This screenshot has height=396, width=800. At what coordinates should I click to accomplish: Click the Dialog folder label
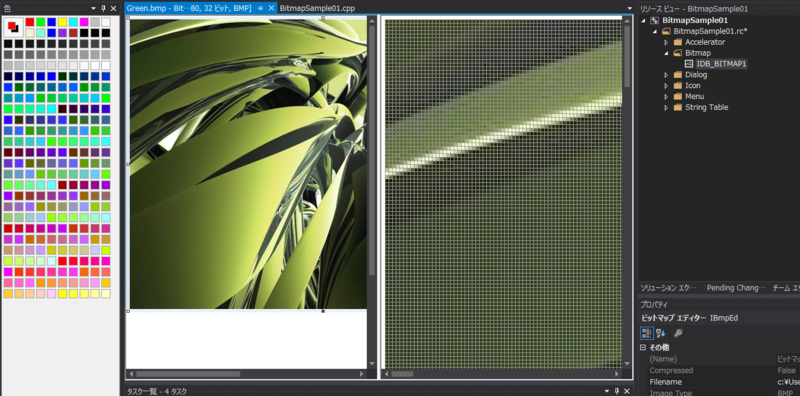coord(696,75)
